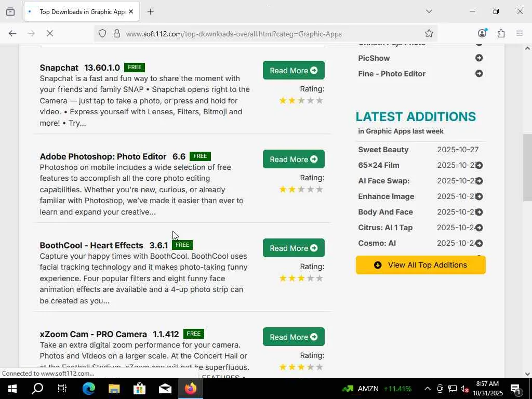Open Snapchat Read More button
This screenshot has width=532, height=399.
[x=294, y=70]
